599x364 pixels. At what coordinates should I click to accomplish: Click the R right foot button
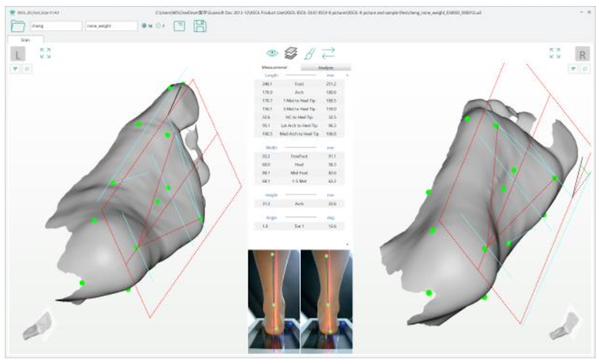pyautogui.click(x=582, y=54)
